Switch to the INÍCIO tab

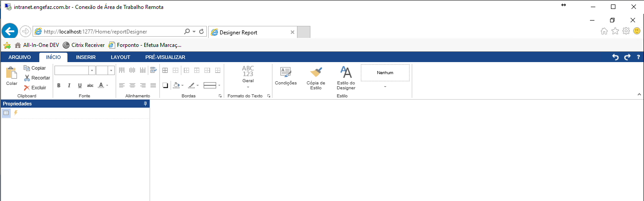(x=53, y=57)
